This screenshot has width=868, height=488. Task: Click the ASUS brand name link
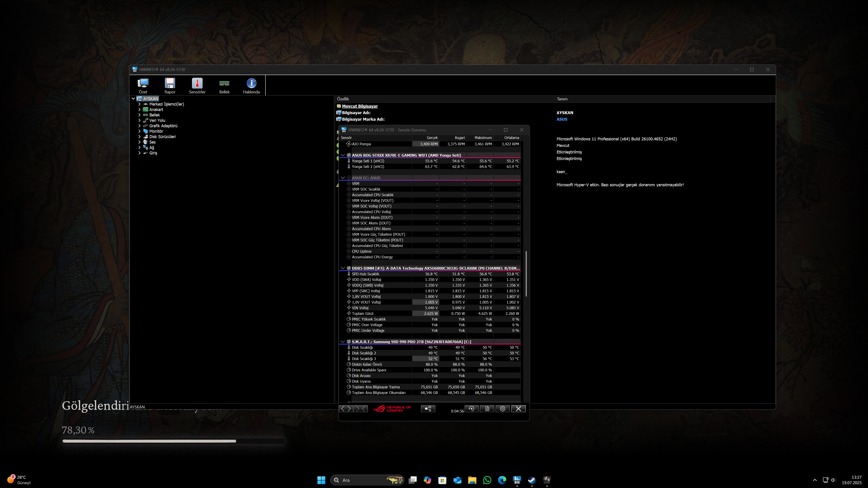coord(562,119)
